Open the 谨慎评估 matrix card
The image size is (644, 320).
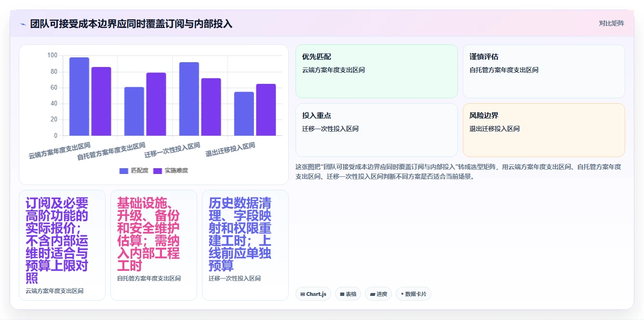544,71
